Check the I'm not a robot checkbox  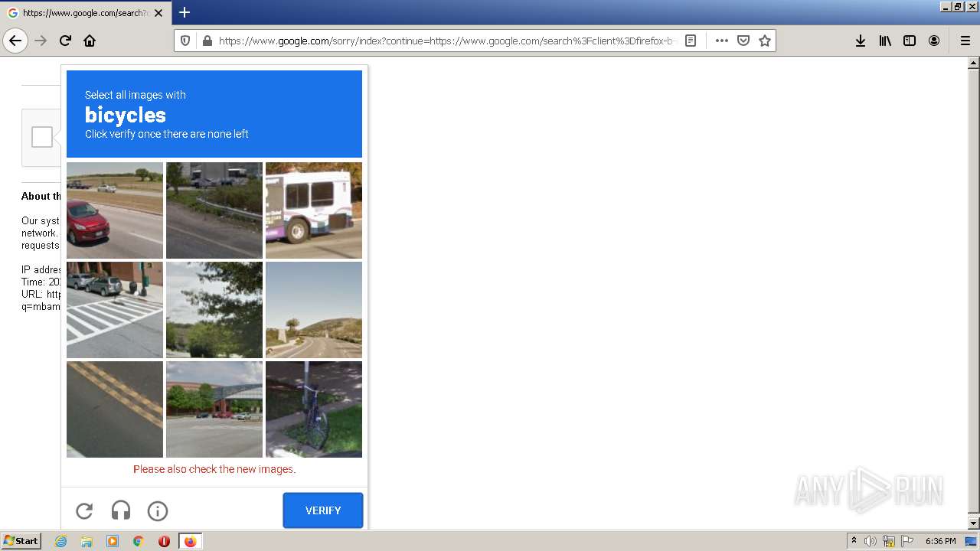[x=42, y=137]
